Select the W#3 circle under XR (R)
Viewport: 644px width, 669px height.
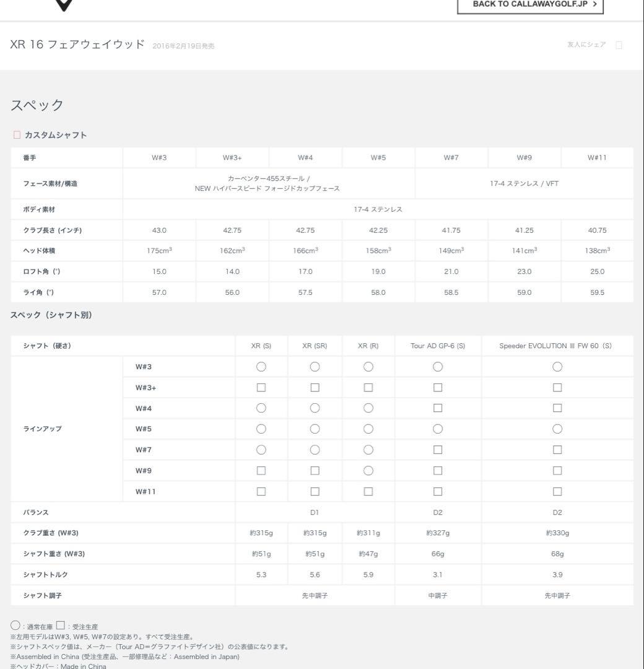click(368, 367)
